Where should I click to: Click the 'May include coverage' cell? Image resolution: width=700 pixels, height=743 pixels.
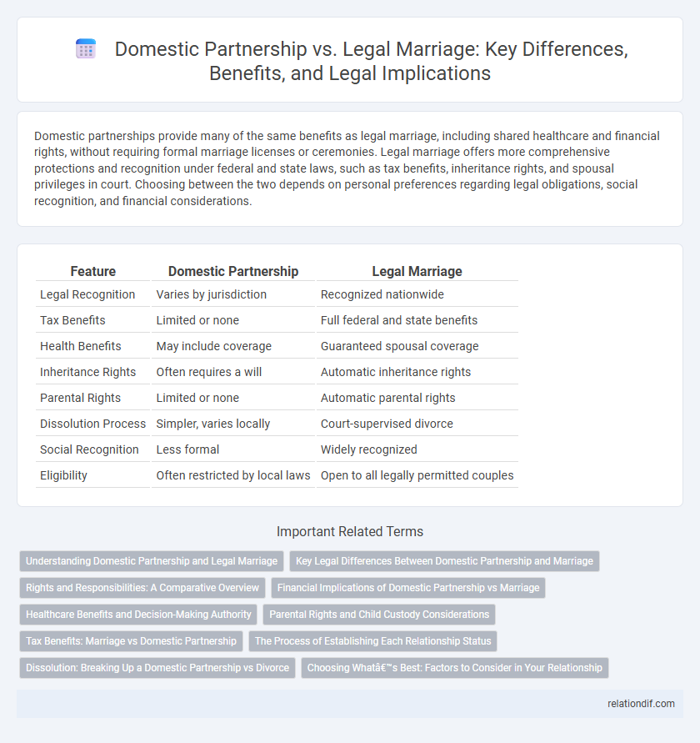pos(213,346)
